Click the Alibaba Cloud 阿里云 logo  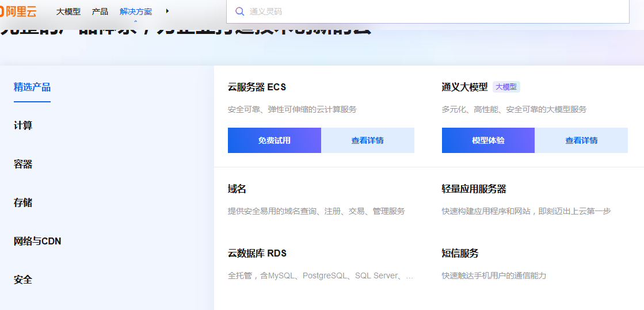tap(18, 12)
